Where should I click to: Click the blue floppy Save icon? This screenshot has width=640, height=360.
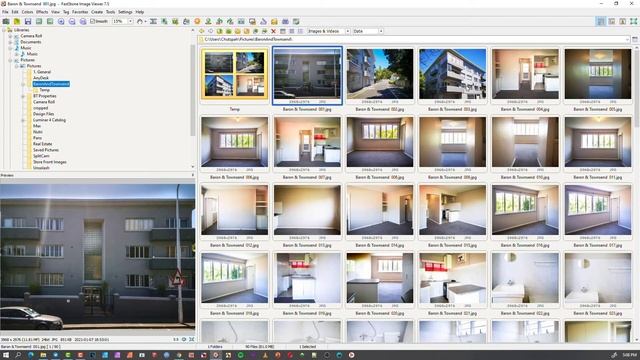(28, 21)
